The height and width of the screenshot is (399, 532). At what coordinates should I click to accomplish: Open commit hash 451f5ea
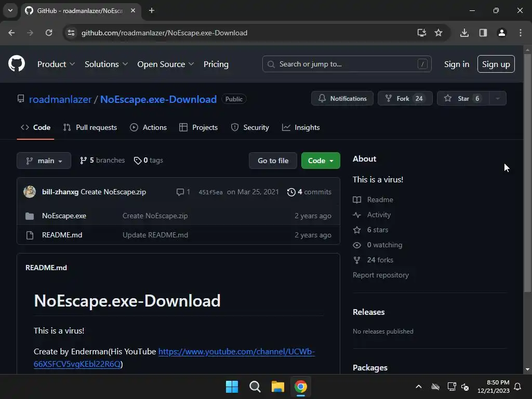[210, 192]
